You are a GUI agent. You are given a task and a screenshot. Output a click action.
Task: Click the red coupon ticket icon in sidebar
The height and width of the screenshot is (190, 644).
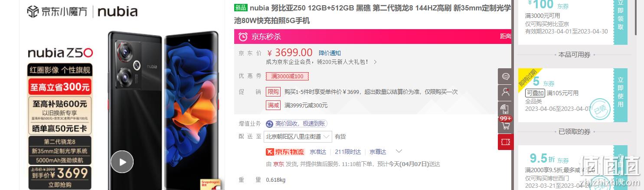(506, 142)
